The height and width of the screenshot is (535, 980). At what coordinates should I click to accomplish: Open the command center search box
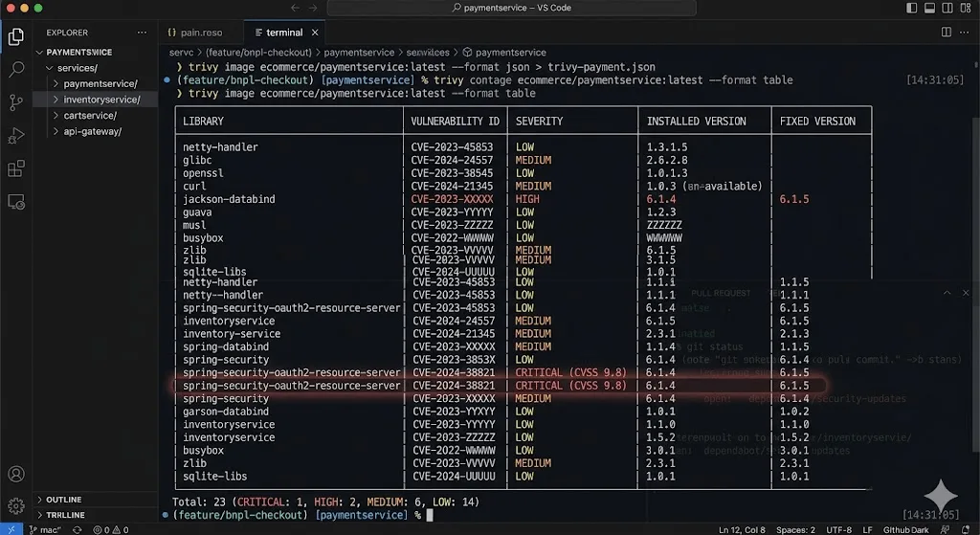point(511,8)
